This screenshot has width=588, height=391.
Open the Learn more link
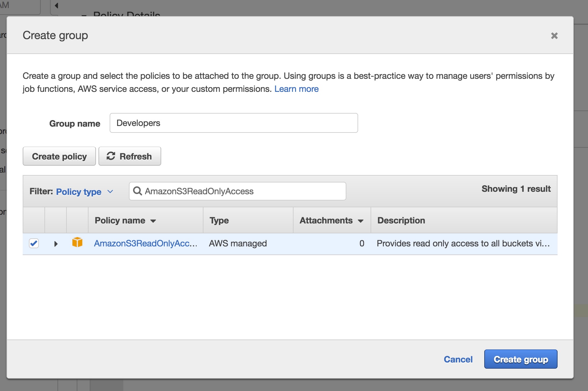tap(296, 89)
